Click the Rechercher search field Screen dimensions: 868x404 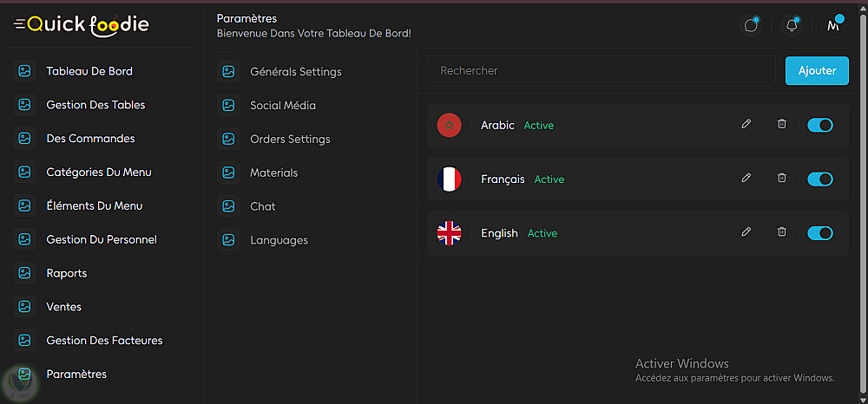pyautogui.click(x=601, y=71)
